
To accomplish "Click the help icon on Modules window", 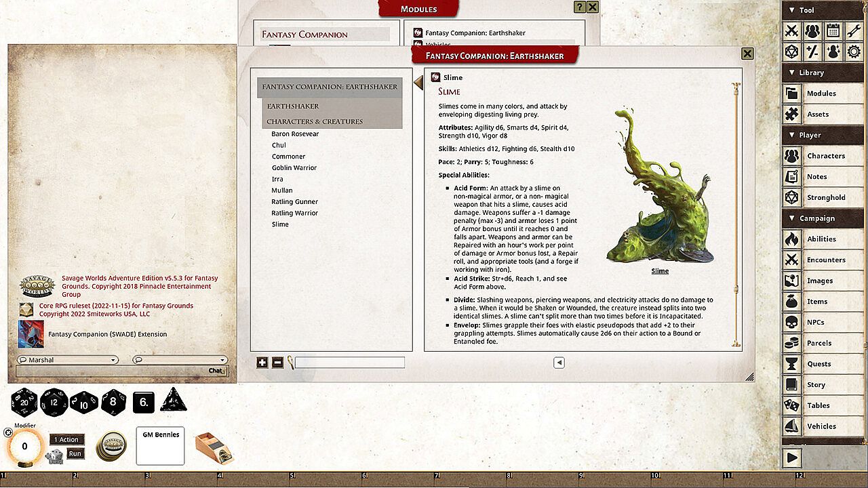I will (579, 7).
